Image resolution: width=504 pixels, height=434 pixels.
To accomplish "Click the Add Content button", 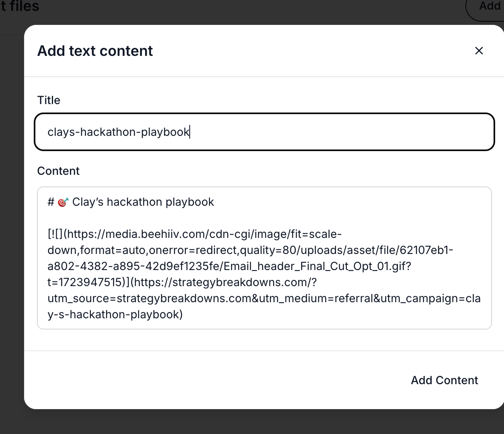I will [444, 380].
